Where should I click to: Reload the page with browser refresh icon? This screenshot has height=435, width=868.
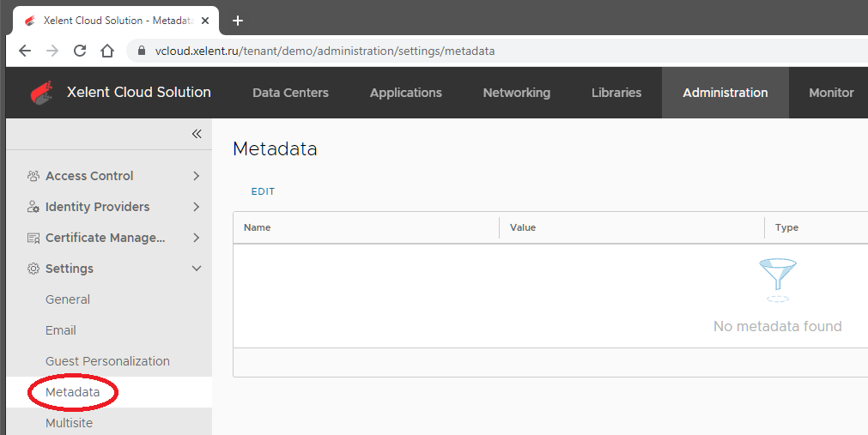point(80,51)
